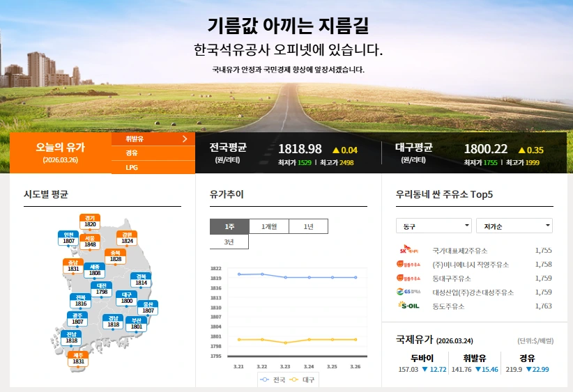The height and width of the screenshot is (392, 573).
Task: Select the 휘발유 fuel type tab
Action: tap(153, 139)
